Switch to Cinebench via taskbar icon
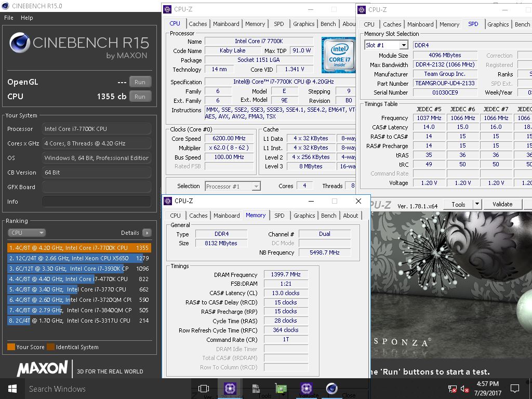532x399 pixels. [x=331, y=388]
